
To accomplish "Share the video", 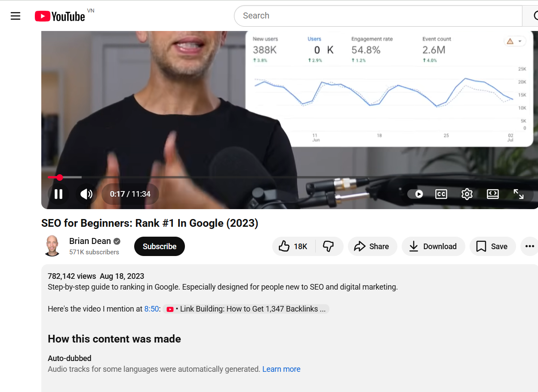I will [x=372, y=247].
